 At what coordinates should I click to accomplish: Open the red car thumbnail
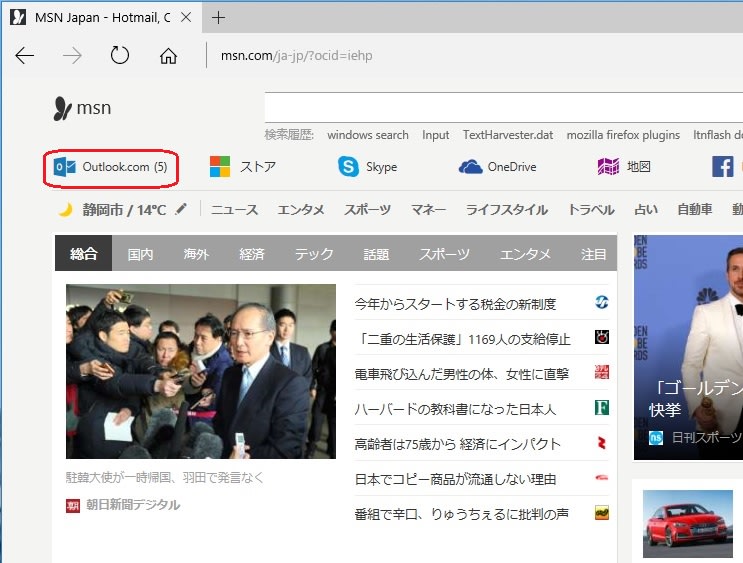(x=688, y=524)
